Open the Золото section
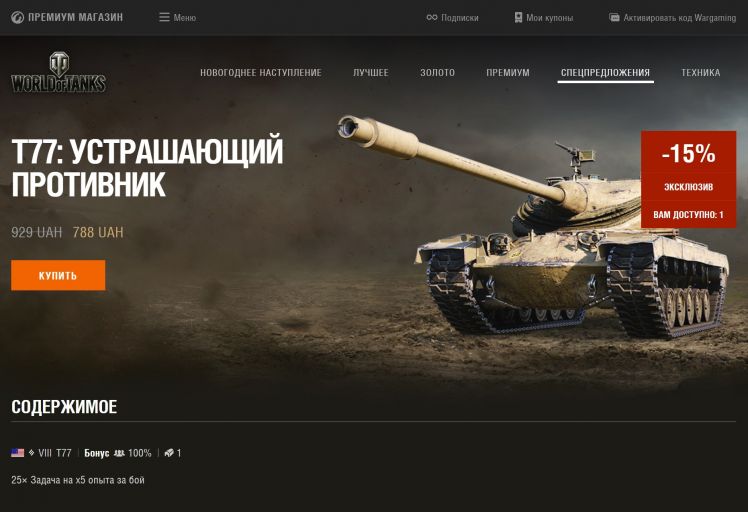The width and height of the screenshot is (748, 512). pos(437,73)
